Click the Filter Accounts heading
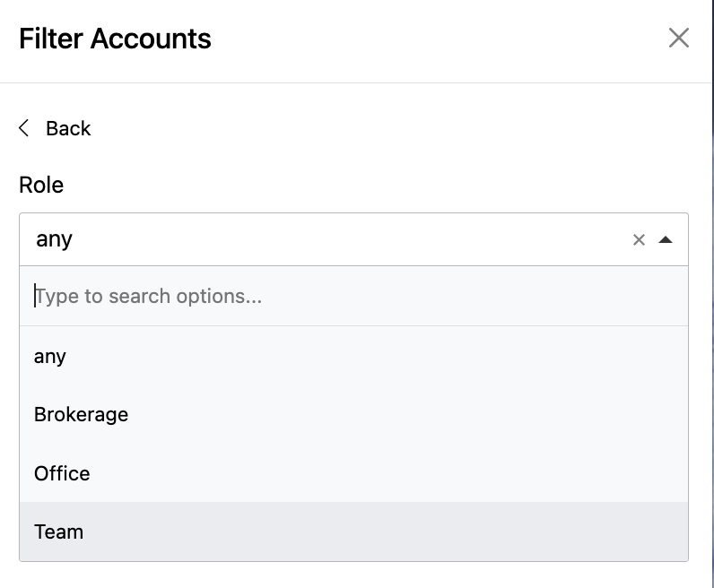Image resolution: width=714 pixels, height=588 pixels. click(115, 39)
